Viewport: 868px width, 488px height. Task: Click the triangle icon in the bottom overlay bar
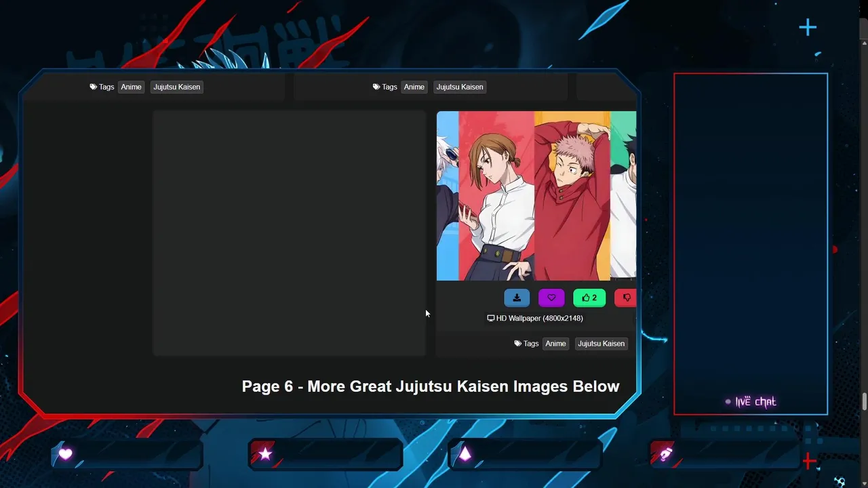click(465, 454)
